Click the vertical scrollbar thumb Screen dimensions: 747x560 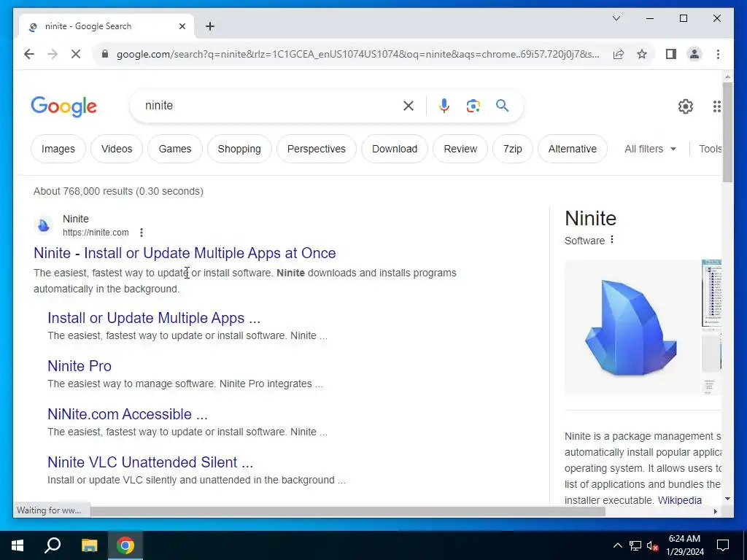[x=727, y=133]
